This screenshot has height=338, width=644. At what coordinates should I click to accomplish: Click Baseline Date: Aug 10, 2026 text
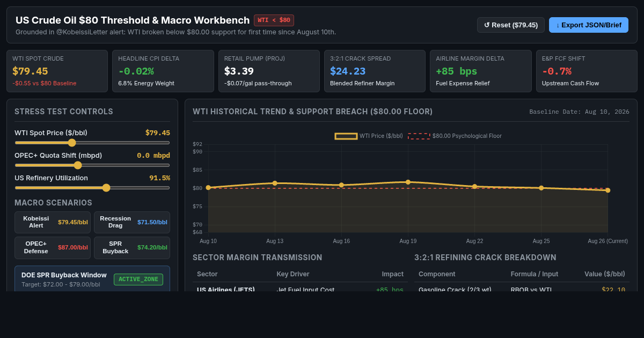(579, 112)
